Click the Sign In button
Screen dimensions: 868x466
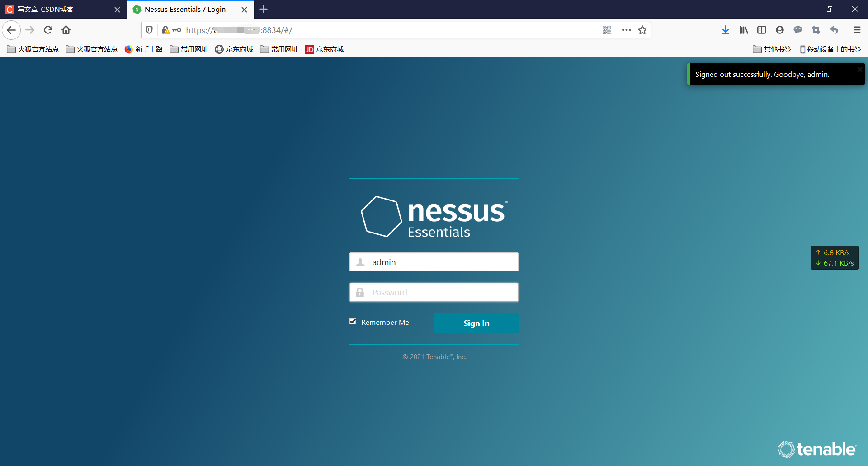click(476, 323)
